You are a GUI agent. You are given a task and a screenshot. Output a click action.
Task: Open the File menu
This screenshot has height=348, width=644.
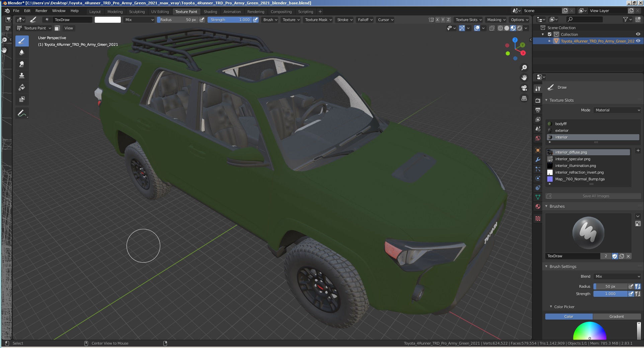click(x=16, y=11)
